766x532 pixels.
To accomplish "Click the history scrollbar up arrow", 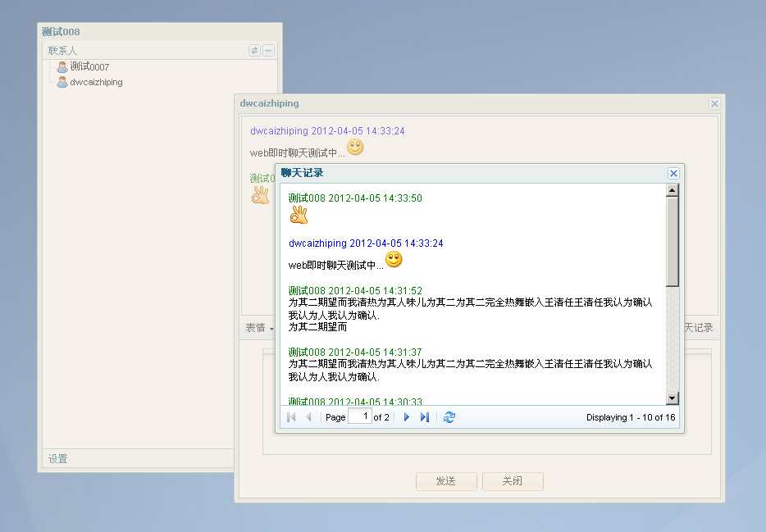I will (673, 190).
